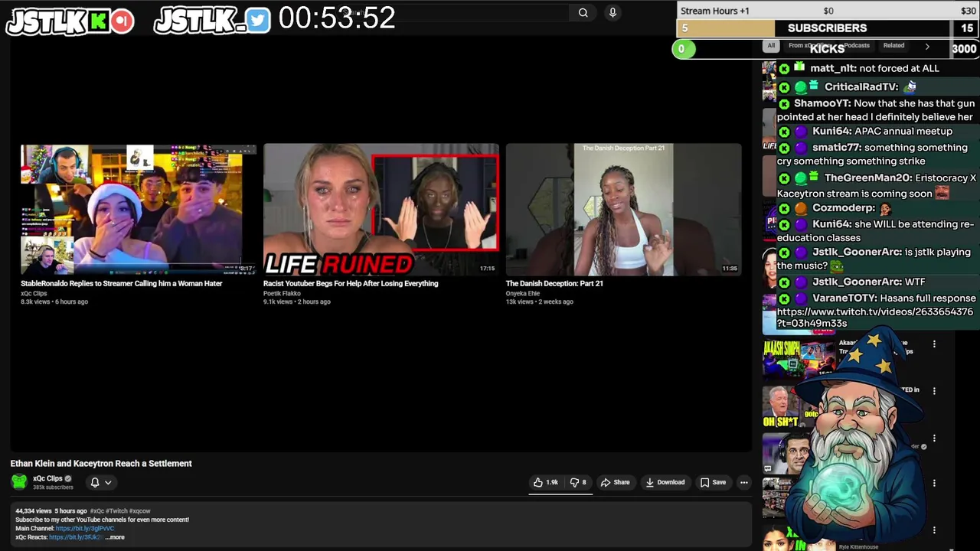Click the YouTube search magnifier icon

583,12
